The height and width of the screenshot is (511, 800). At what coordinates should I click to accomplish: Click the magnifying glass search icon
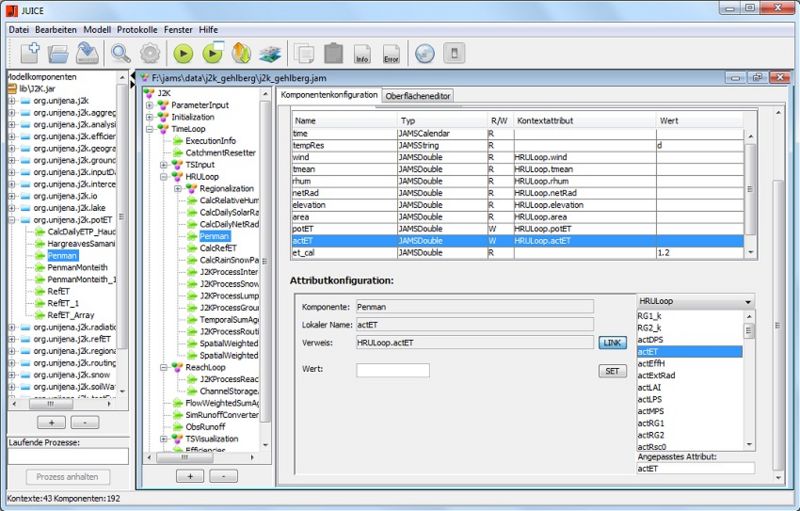(121, 53)
